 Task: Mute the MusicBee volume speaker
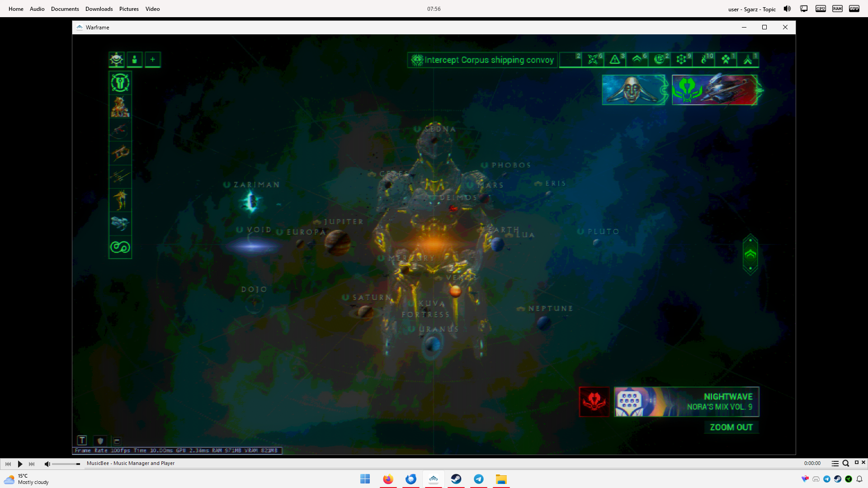click(47, 464)
